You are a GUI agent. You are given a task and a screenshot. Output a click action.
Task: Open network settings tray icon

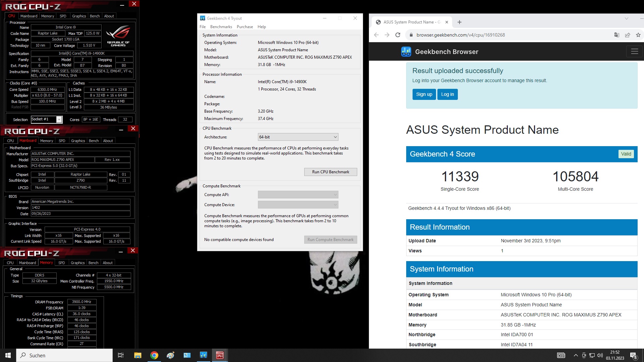tap(592, 355)
